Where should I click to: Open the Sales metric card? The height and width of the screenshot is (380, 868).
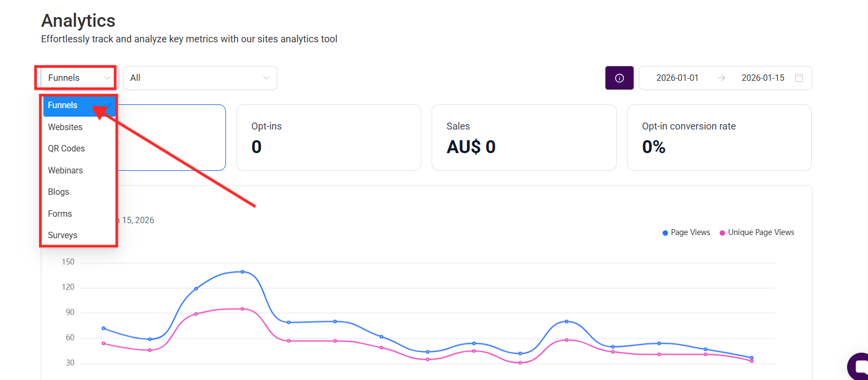(x=524, y=138)
